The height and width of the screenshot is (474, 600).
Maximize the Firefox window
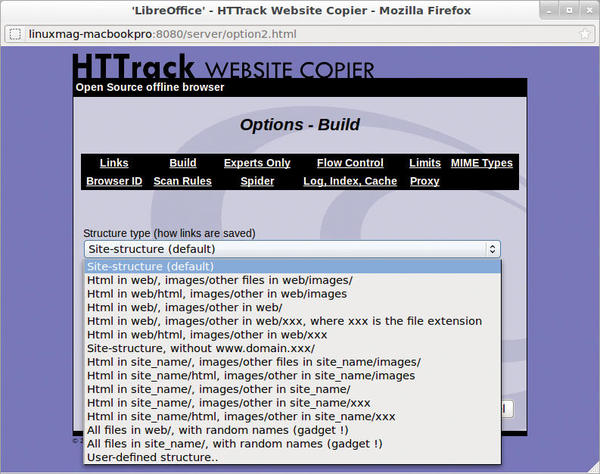569,11
